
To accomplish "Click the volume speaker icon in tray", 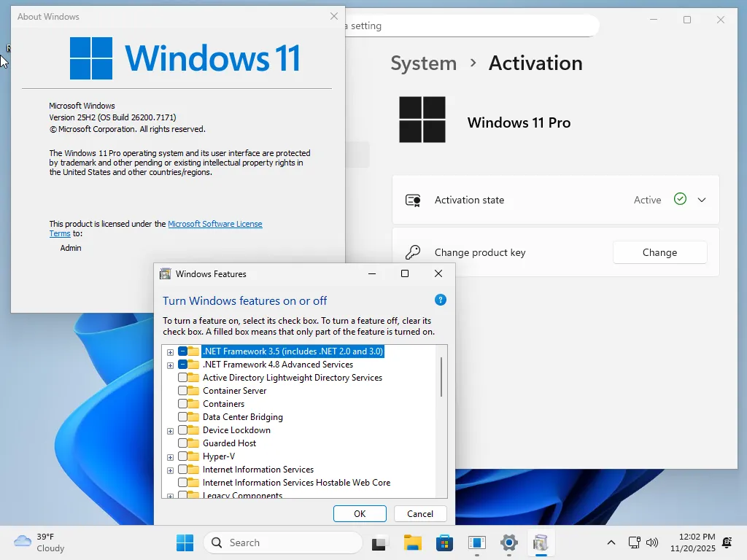I will (x=652, y=542).
